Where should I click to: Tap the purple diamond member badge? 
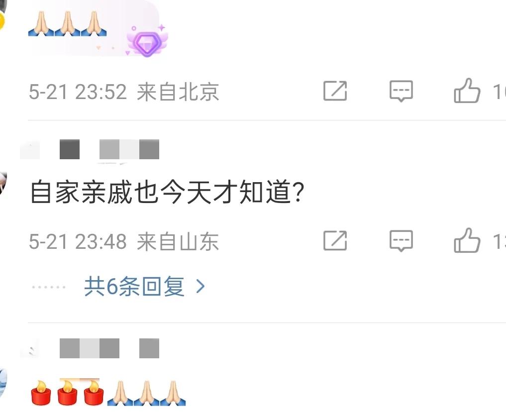pyautogui.click(x=147, y=41)
